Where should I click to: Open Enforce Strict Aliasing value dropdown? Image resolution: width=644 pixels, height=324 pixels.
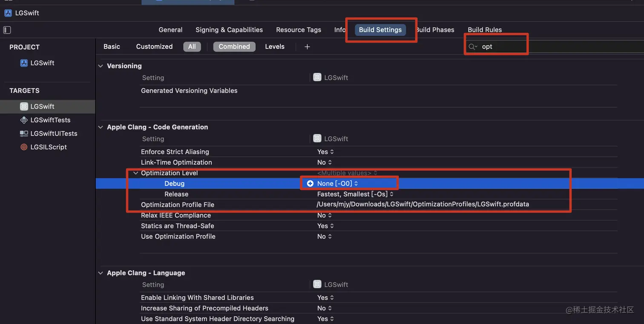[325, 152]
